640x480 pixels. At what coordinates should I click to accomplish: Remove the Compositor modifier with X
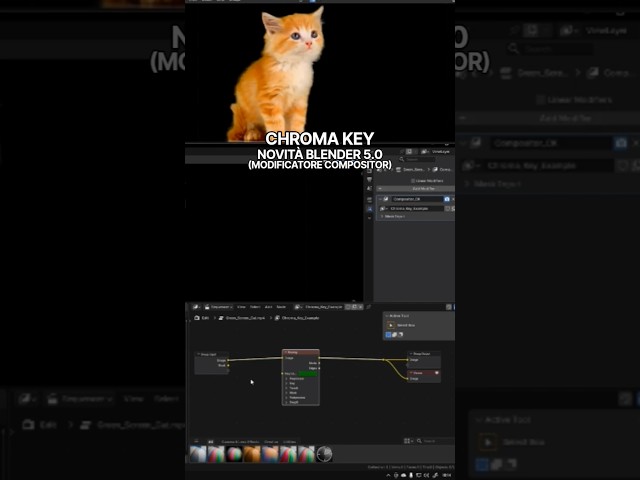tap(453, 199)
